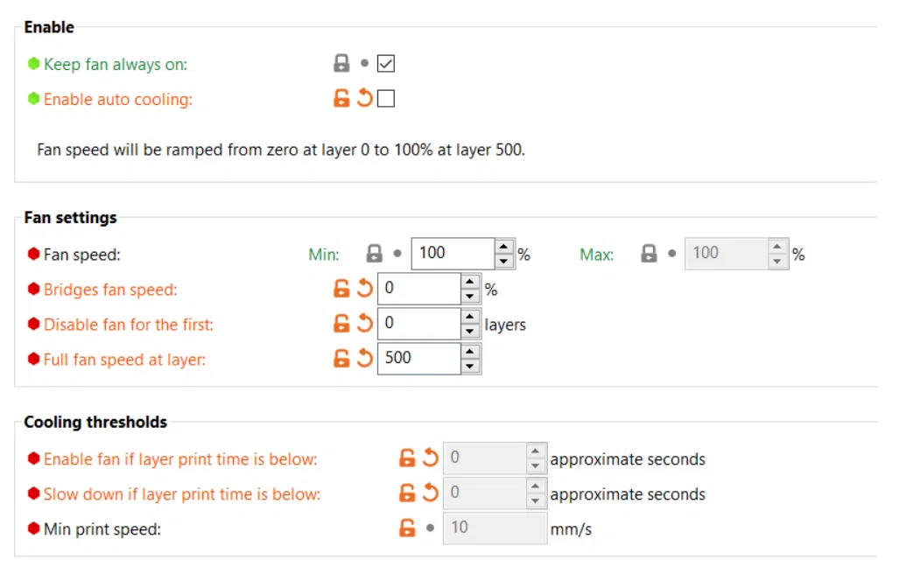The width and height of the screenshot is (920, 588).
Task: Increase Min fan speed with up arrow
Action: click(504, 247)
